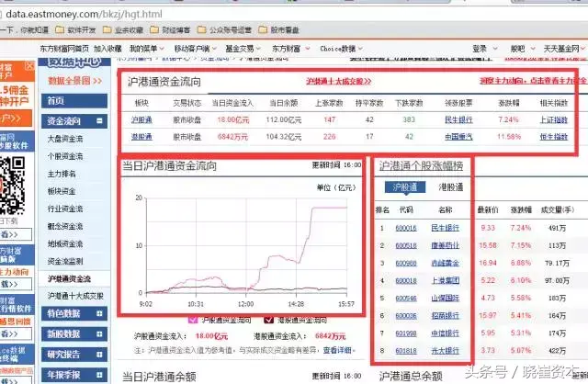Expand 研究报告 section with plus icon

99,355
